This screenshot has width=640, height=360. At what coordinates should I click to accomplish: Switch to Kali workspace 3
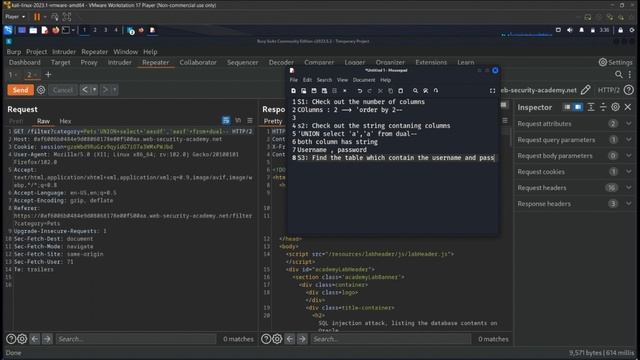coord(105,30)
